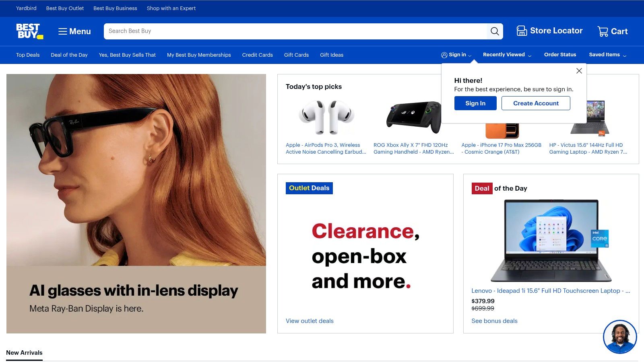Open the ROG Xbox Ally X image

(x=414, y=117)
